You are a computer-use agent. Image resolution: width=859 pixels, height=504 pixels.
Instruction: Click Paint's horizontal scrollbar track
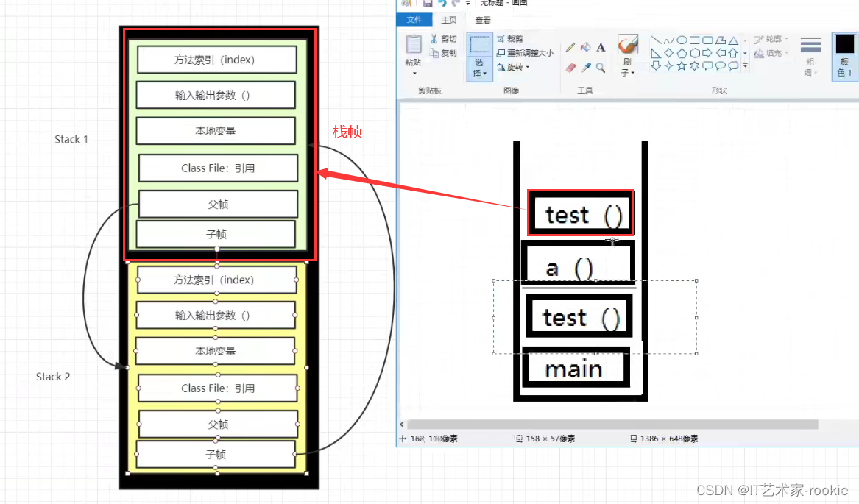coord(612,425)
